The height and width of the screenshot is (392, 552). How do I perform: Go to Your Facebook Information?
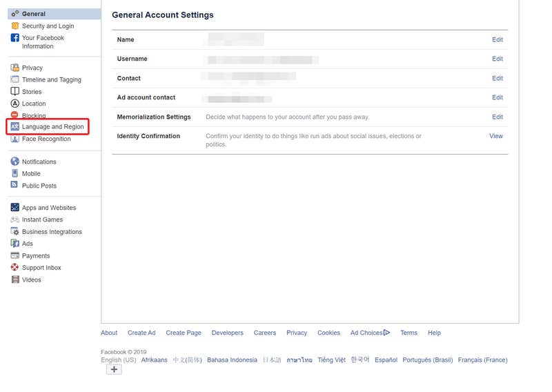(43, 42)
